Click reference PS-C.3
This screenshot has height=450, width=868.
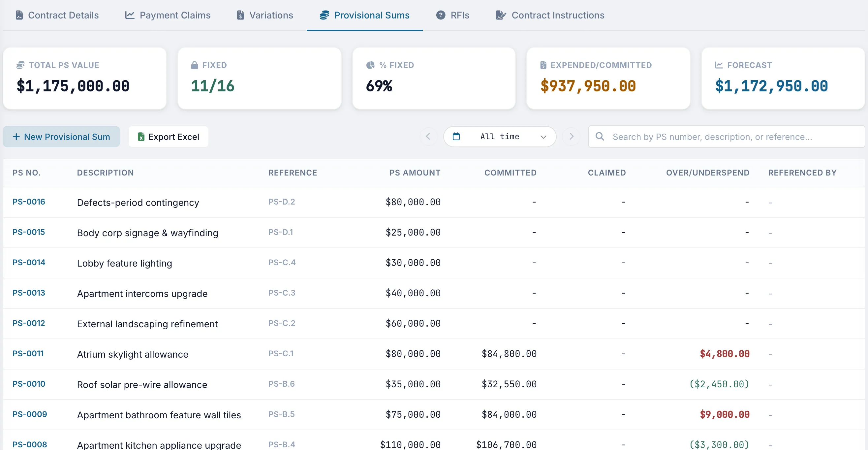click(x=282, y=293)
